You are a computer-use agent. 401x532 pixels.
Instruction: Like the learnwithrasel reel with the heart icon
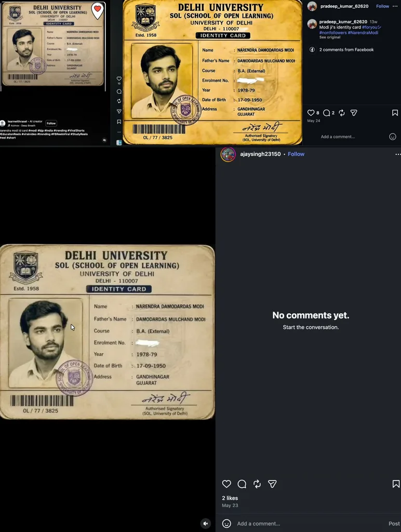(x=119, y=78)
